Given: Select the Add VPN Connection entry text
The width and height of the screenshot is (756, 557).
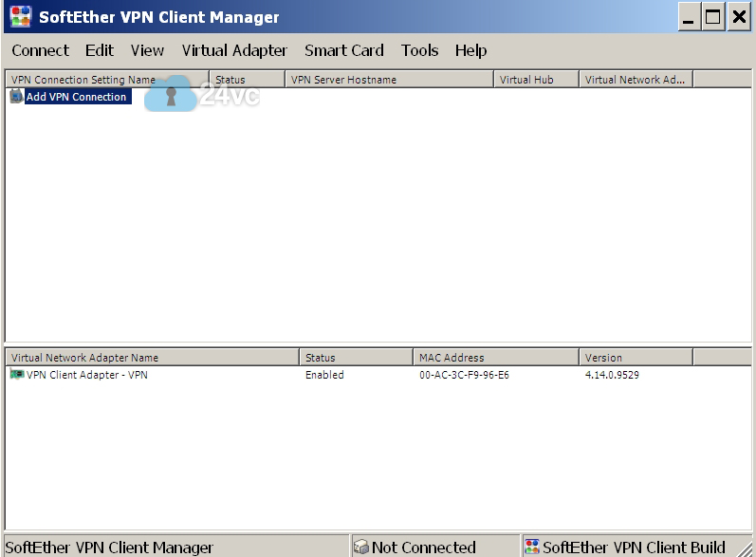Looking at the screenshot, I should coord(76,97).
